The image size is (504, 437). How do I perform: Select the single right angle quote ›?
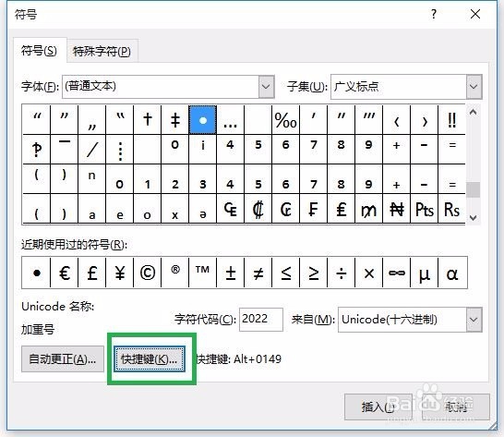[424, 120]
